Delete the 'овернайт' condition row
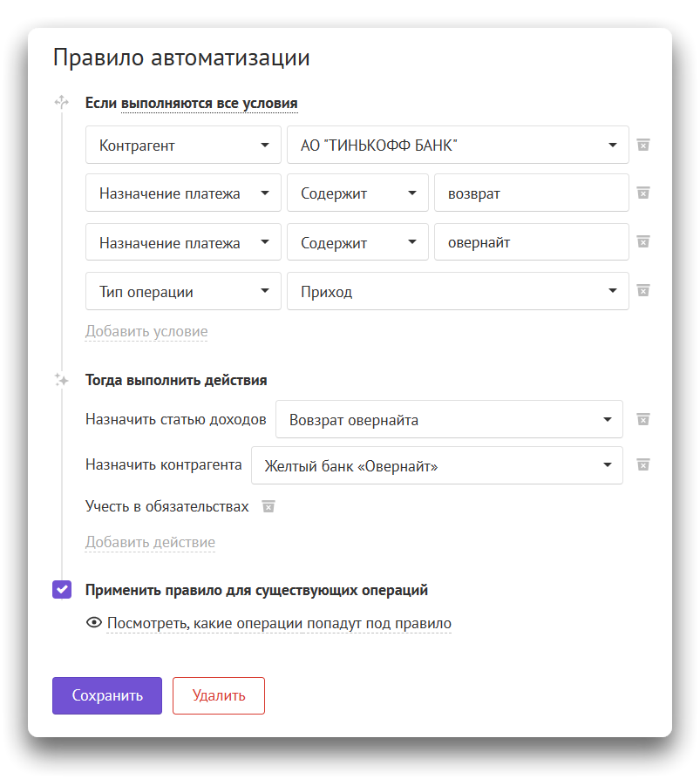This screenshot has height=779, width=700. click(643, 241)
